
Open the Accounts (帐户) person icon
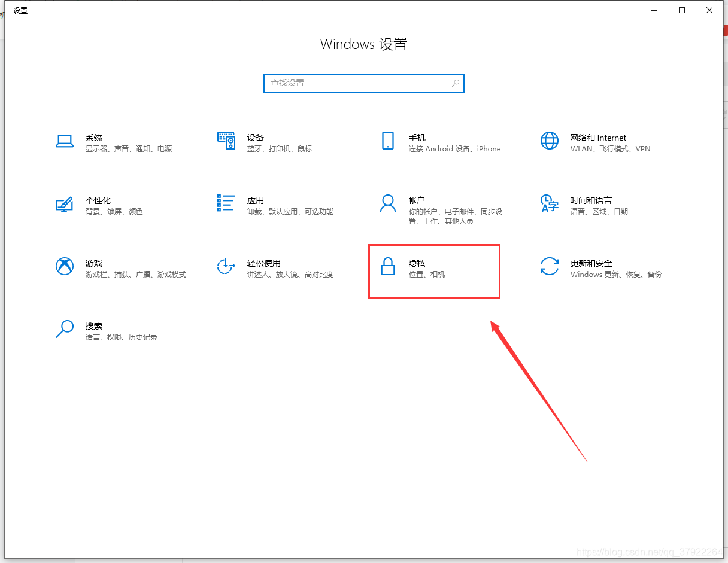pyautogui.click(x=387, y=203)
